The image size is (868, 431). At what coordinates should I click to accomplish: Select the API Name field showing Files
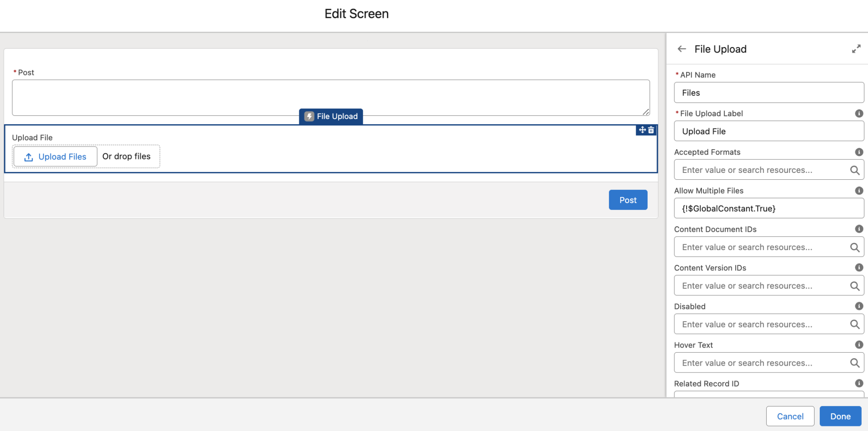[768, 92]
